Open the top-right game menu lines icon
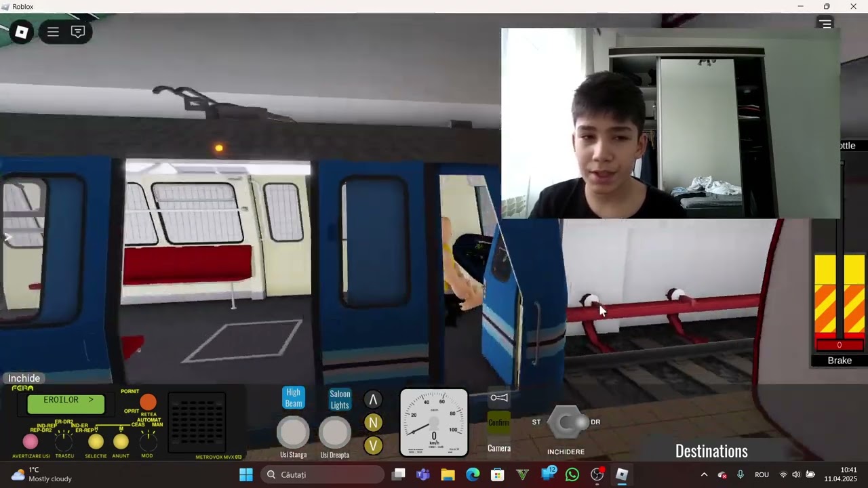 click(825, 24)
